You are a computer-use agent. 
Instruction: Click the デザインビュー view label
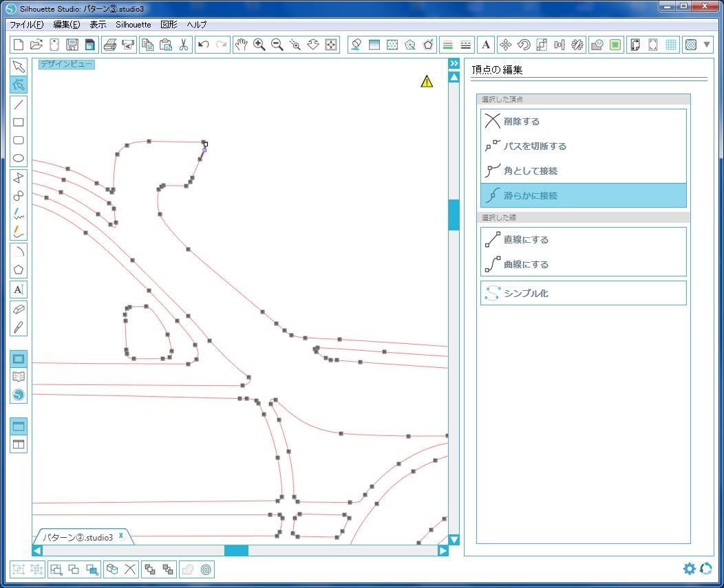(67, 64)
